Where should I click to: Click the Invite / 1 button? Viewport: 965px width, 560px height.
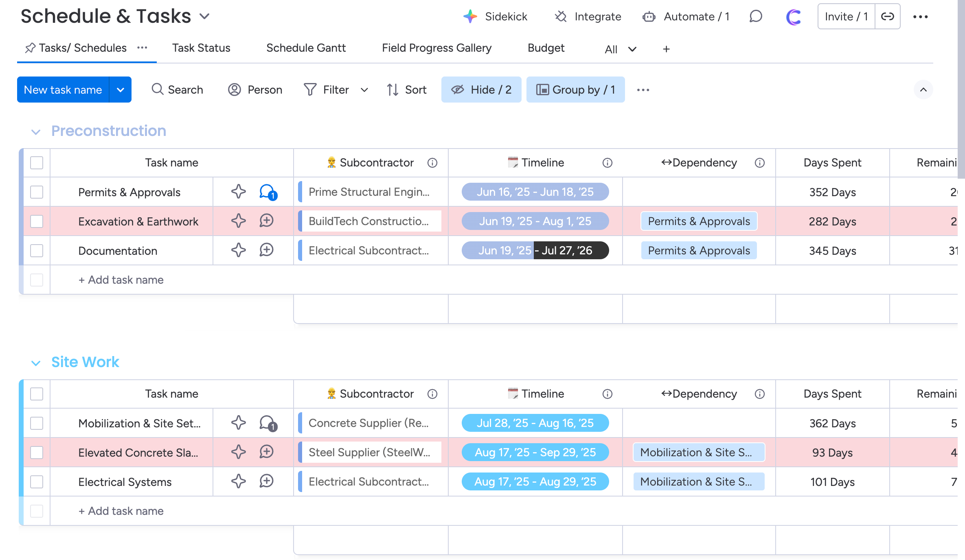tap(846, 17)
